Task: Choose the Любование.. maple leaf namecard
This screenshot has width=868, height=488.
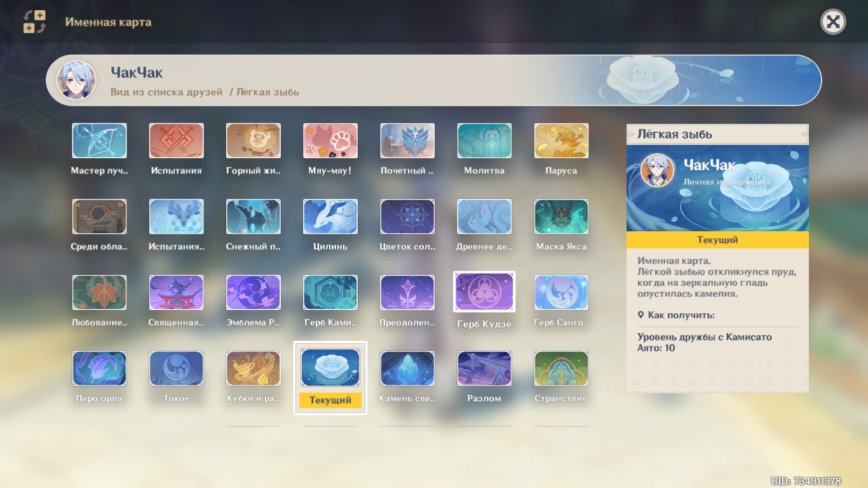Action: 99,292
